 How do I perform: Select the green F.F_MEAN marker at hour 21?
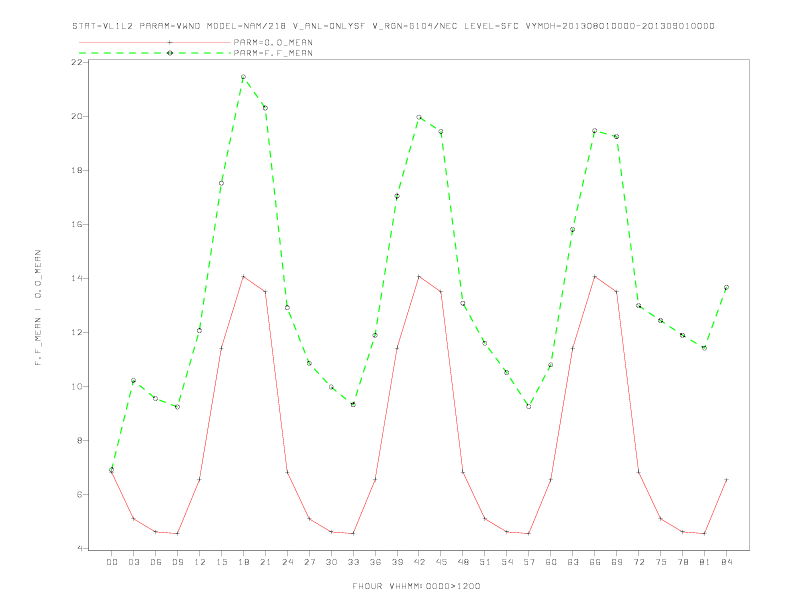tap(265, 108)
